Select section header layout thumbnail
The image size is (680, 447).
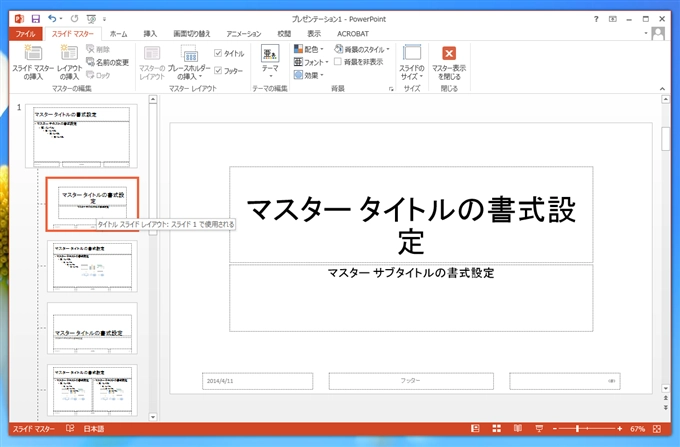(x=92, y=328)
